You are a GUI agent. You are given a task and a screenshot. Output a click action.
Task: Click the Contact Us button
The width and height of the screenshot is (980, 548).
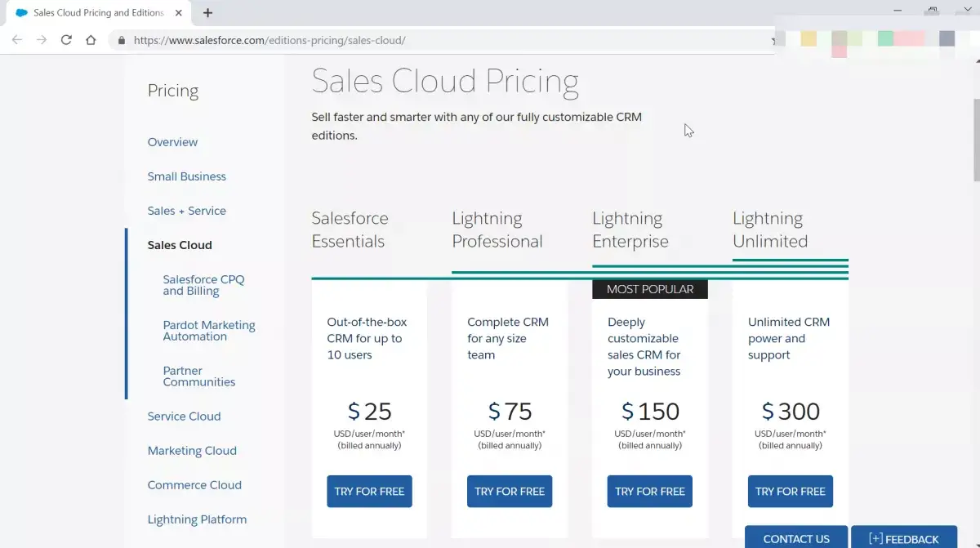tap(796, 537)
